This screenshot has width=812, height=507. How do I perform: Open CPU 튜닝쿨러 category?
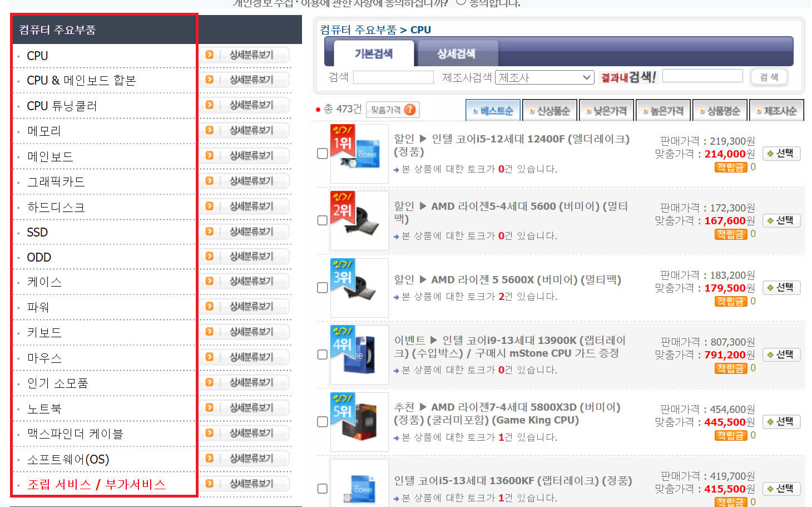tap(62, 106)
